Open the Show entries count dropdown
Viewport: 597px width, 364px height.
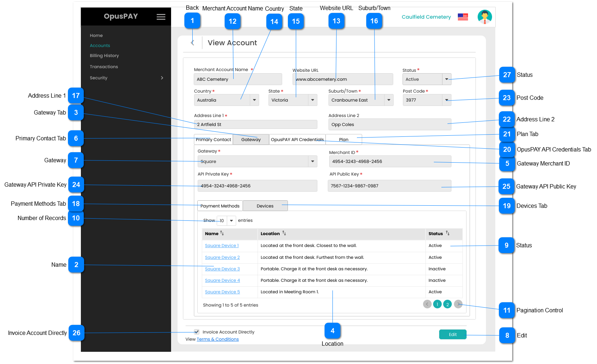[231, 221]
